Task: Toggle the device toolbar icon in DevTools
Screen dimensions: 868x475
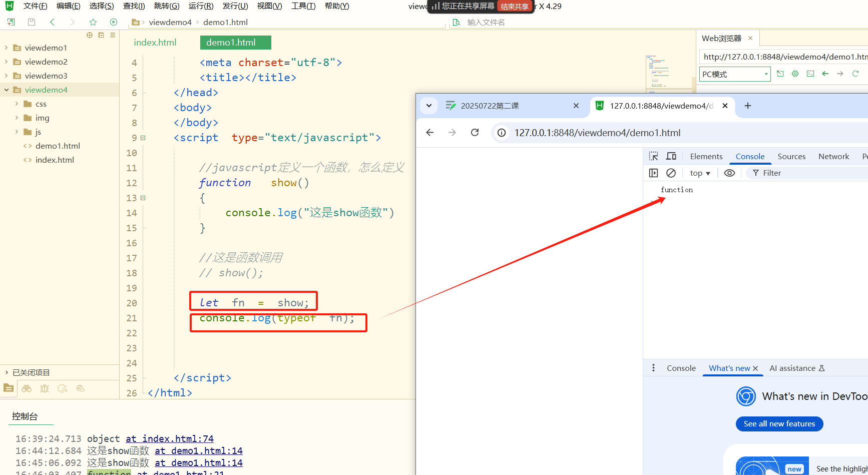Action: tap(671, 156)
